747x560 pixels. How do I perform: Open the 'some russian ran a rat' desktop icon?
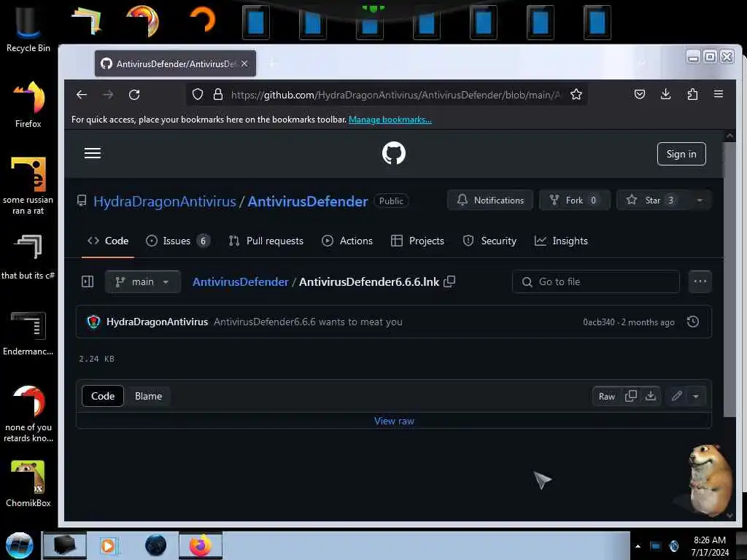click(x=28, y=186)
